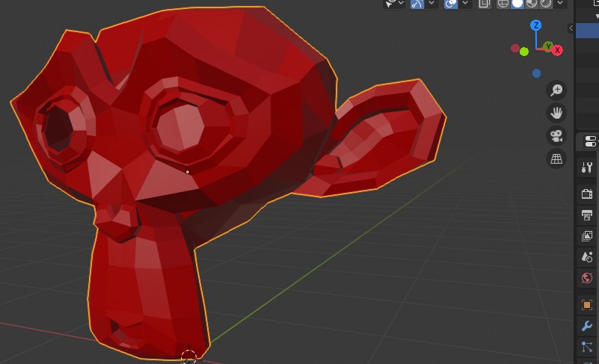Open the Output properties tab
The image size is (599, 364).
(587, 215)
